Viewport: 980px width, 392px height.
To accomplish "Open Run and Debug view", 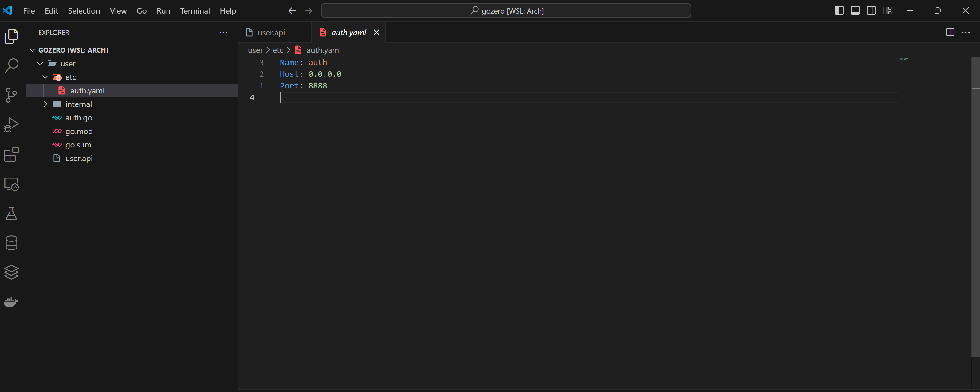I will point(11,125).
